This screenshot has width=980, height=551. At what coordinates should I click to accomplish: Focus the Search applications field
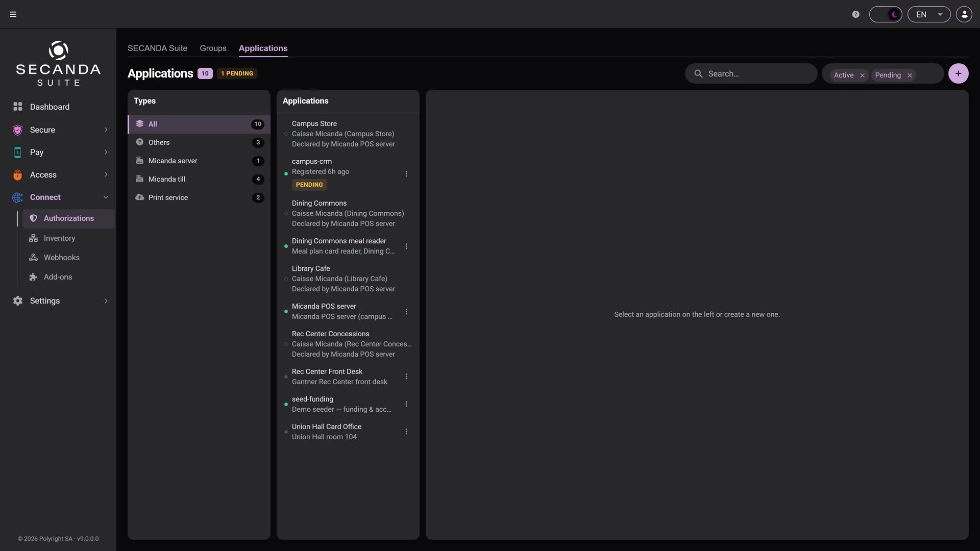[x=751, y=74]
